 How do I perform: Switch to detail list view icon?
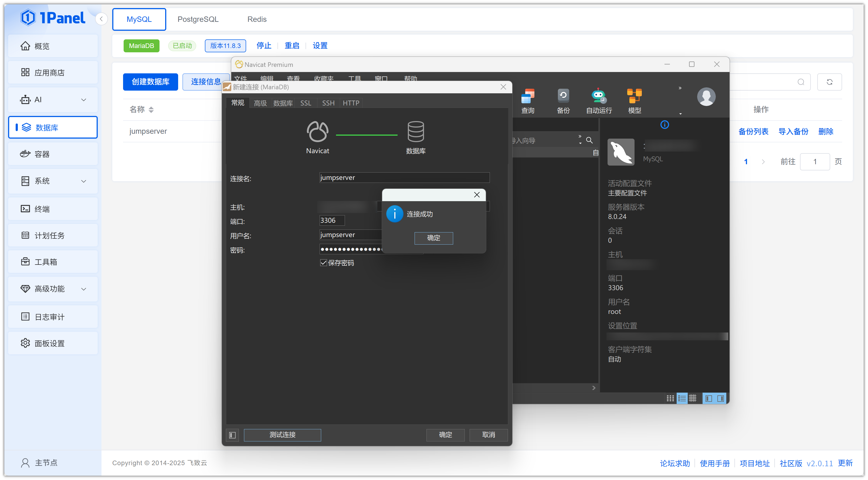point(682,399)
